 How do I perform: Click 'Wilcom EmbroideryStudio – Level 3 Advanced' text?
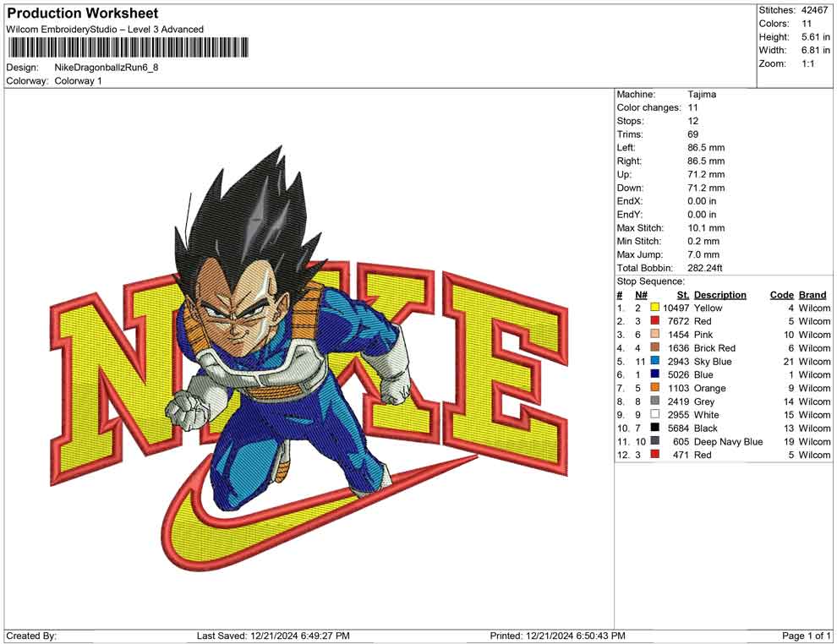(x=105, y=30)
